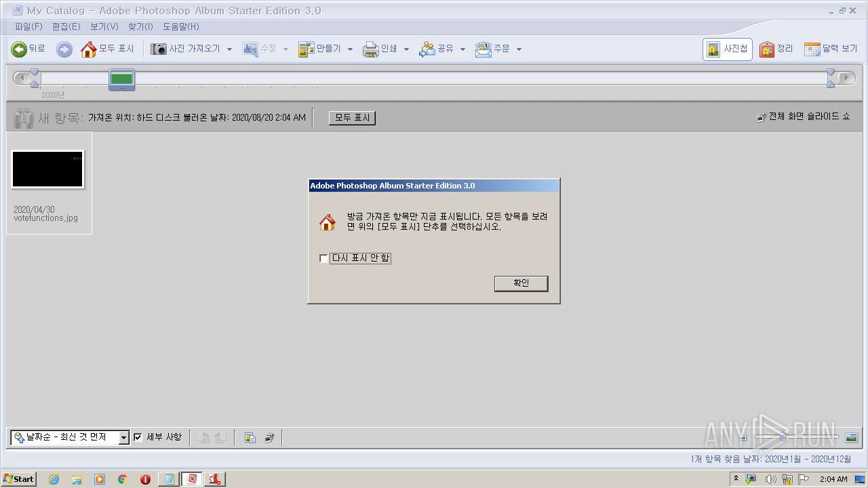Viewport: 868px width, 488px height.
Task: Set single photo view icon
Action: (852, 438)
